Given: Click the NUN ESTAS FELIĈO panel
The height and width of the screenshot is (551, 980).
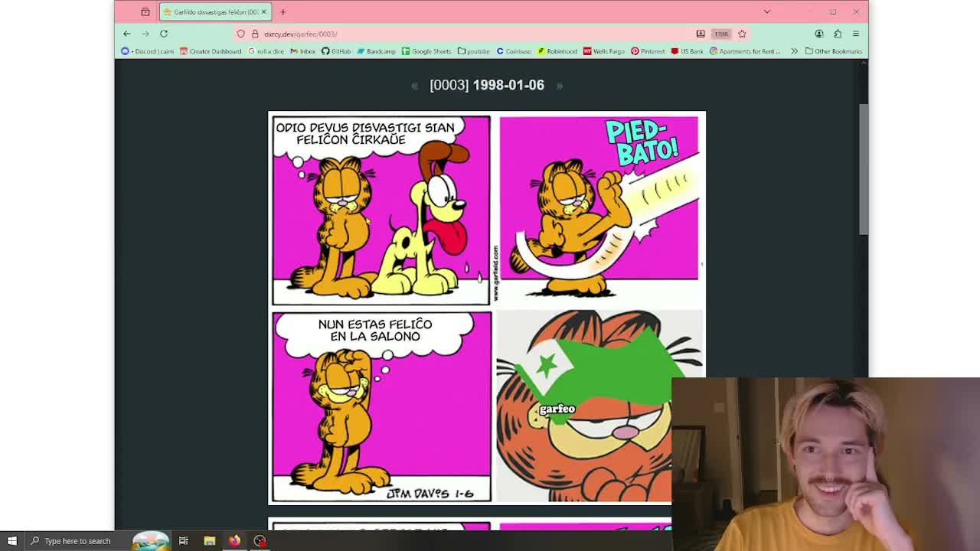Looking at the screenshot, I should [x=381, y=406].
